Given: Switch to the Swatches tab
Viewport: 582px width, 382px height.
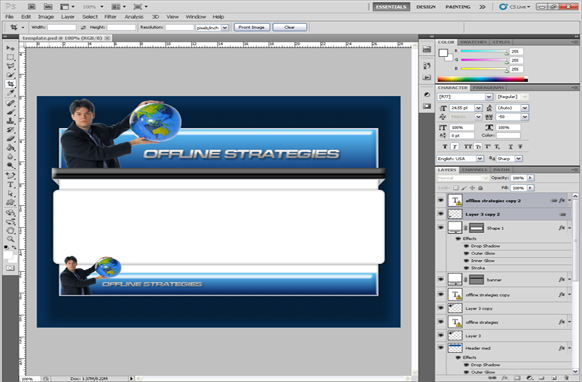Looking at the screenshot, I should tap(473, 42).
